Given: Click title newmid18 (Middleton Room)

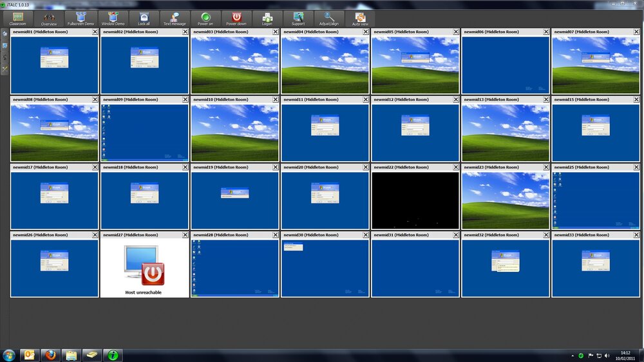Looking at the screenshot, I should pyautogui.click(x=130, y=167).
